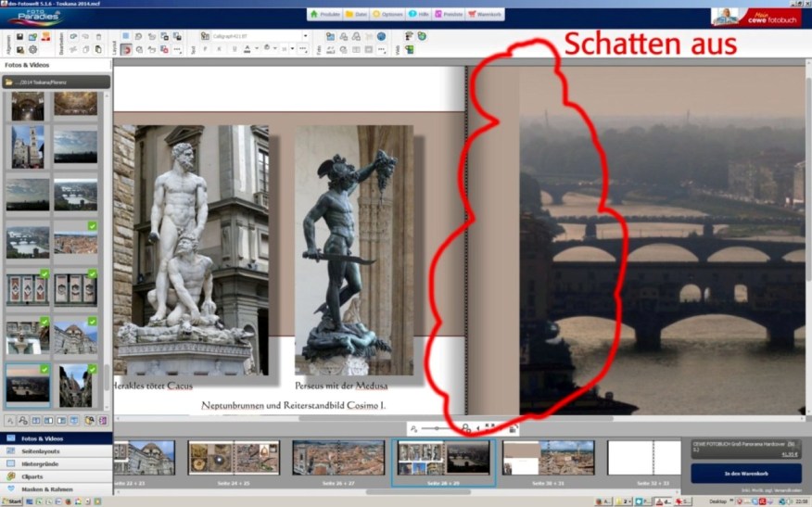Click the undo arrow in the Bearbeiten toolbar
Screen dimensions: 812x507
[73, 37]
